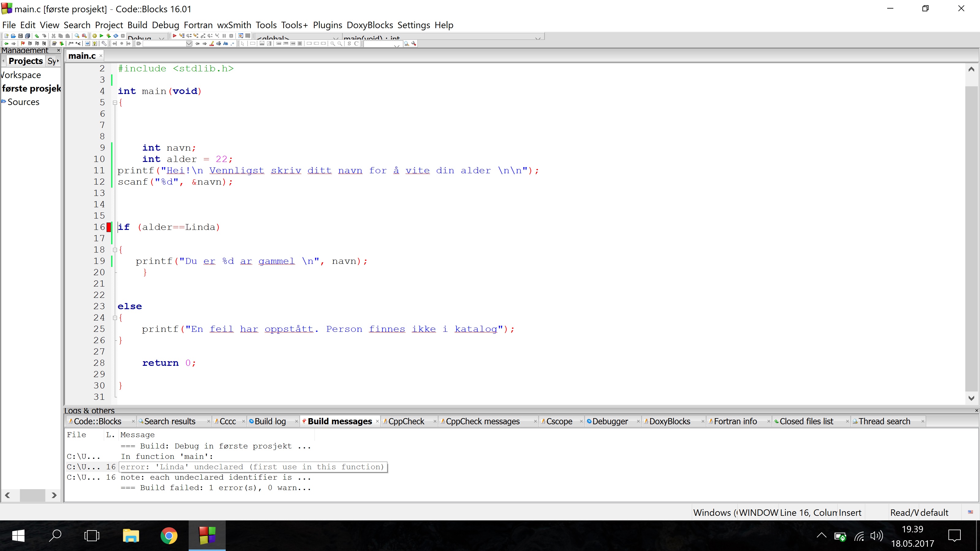Click the Replace magnifier icon

pos(84,36)
